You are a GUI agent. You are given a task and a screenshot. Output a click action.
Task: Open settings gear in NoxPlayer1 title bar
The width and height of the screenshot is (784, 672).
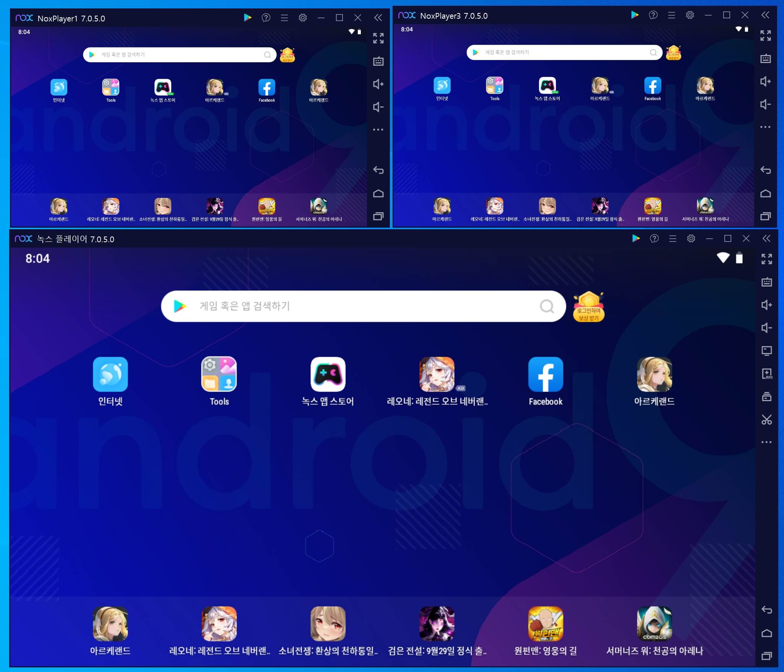(x=302, y=18)
